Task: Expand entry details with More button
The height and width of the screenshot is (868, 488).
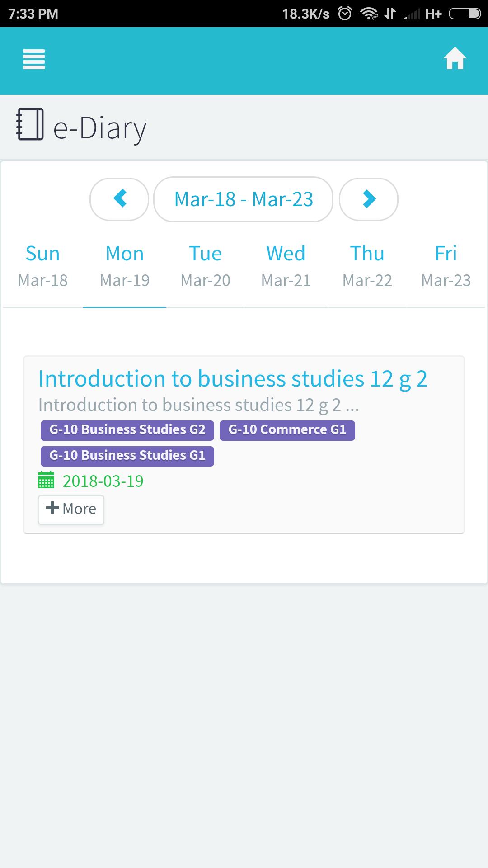Action: click(x=71, y=509)
